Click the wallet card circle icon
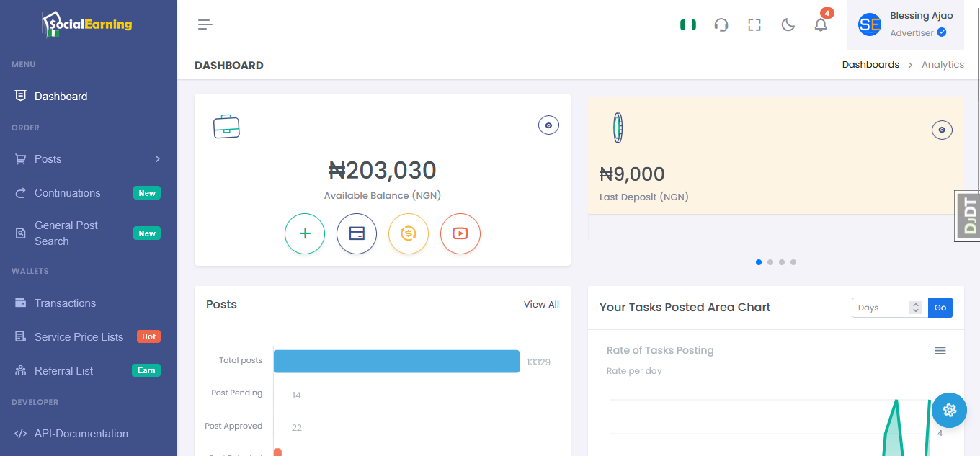This screenshot has height=456, width=980. point(357,233)
